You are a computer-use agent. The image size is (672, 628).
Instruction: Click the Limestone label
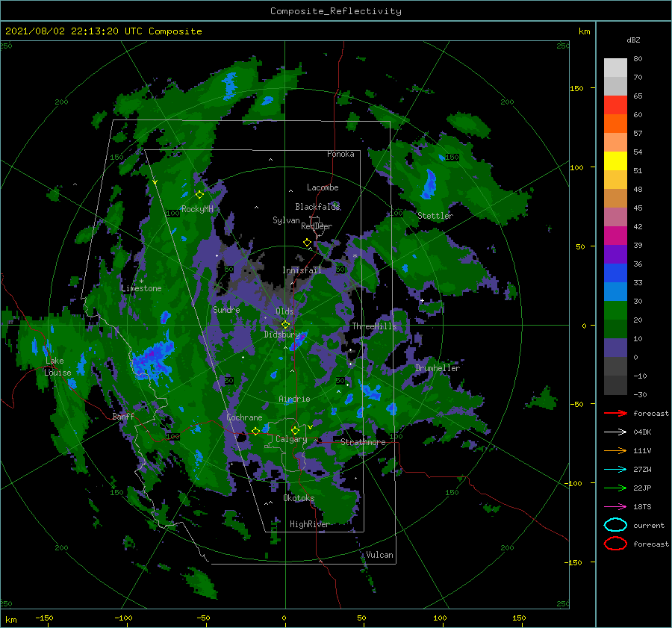click(141, 288)
